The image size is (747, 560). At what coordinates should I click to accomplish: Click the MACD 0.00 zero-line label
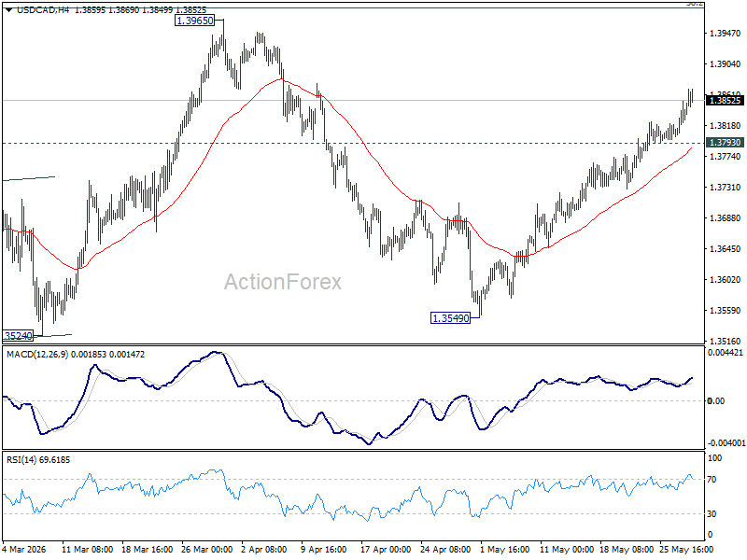click(x=716, y=401)
